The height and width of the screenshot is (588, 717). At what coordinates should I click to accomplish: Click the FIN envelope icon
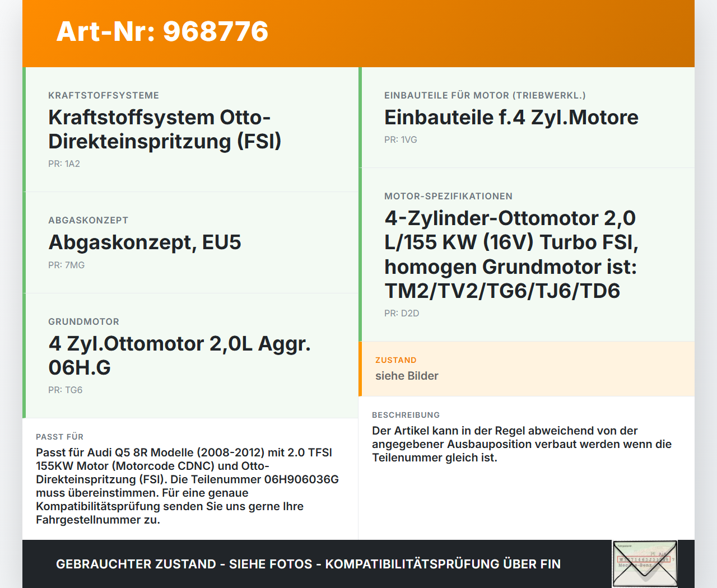644,563
